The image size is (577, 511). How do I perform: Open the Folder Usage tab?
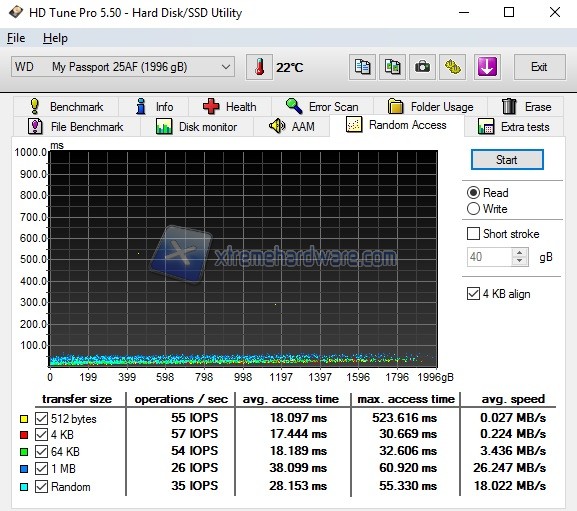tap(431, 107)
